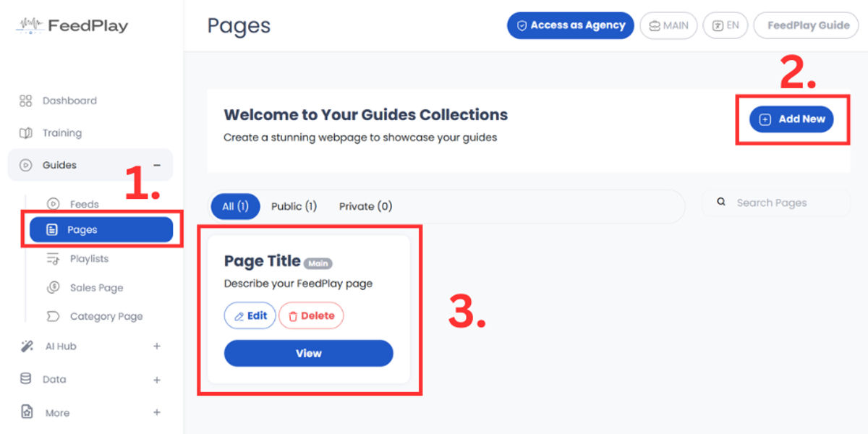Click the Add New button
This screenshot has height=434, width=868.
[791, 119]
